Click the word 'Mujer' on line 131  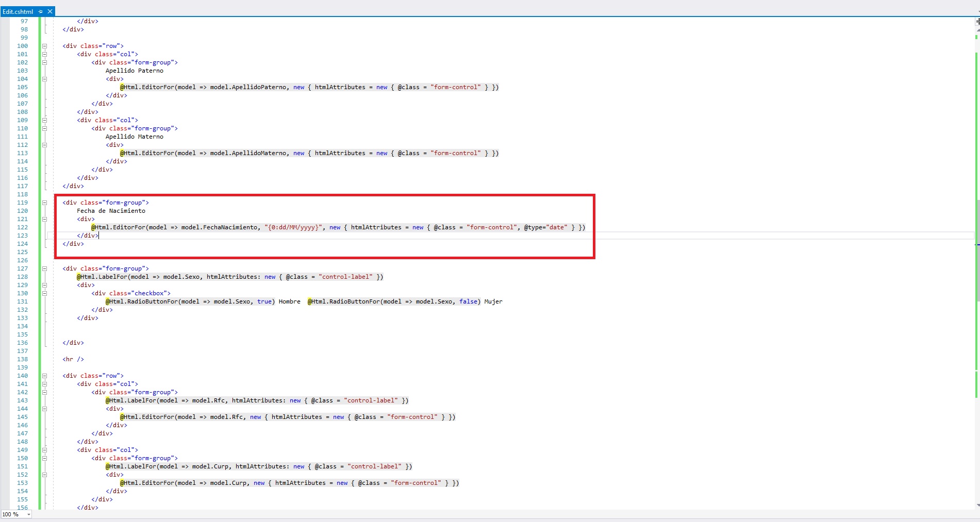[x=493, y=301]
